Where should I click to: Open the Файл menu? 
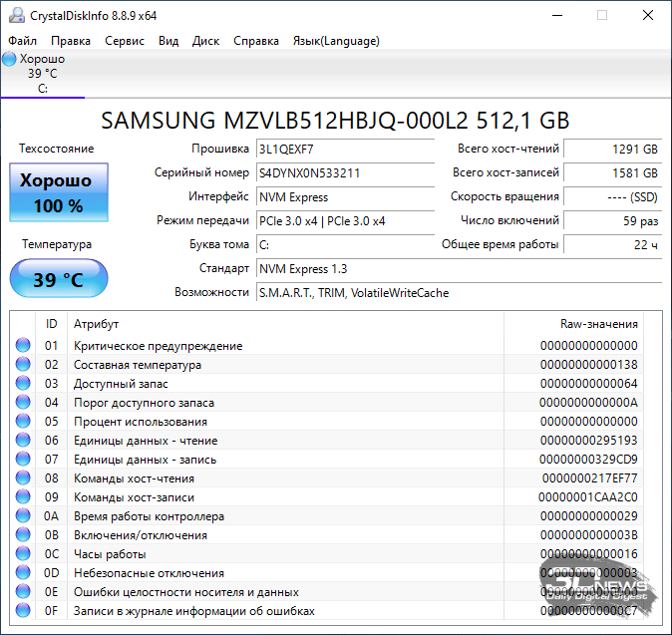pyautogui.click(x=22, y=41)
